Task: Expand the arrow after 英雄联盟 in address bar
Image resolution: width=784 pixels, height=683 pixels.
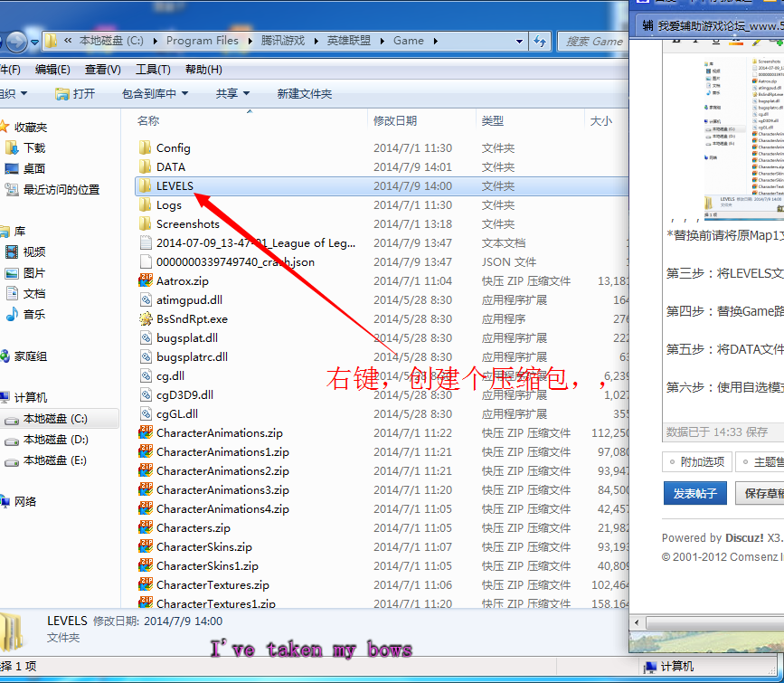Action: [382, 41]
